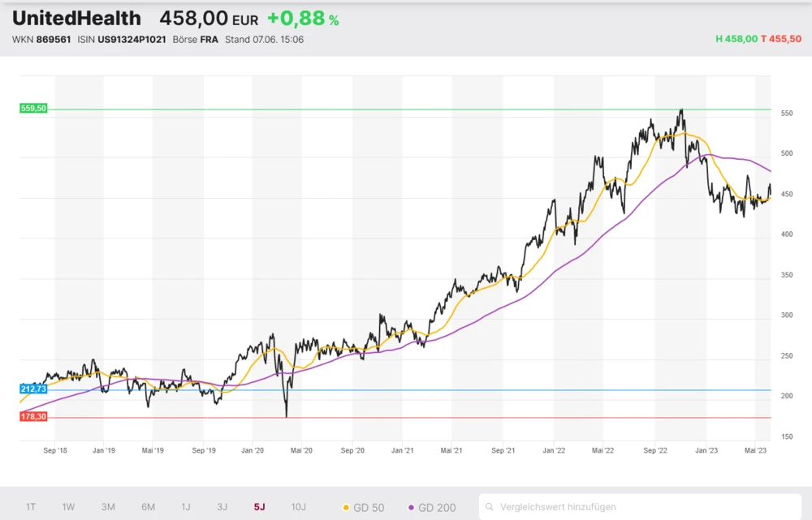Show the 1J yearly chart
Viewport: 812px width, 520px height.
click(186, 507)
